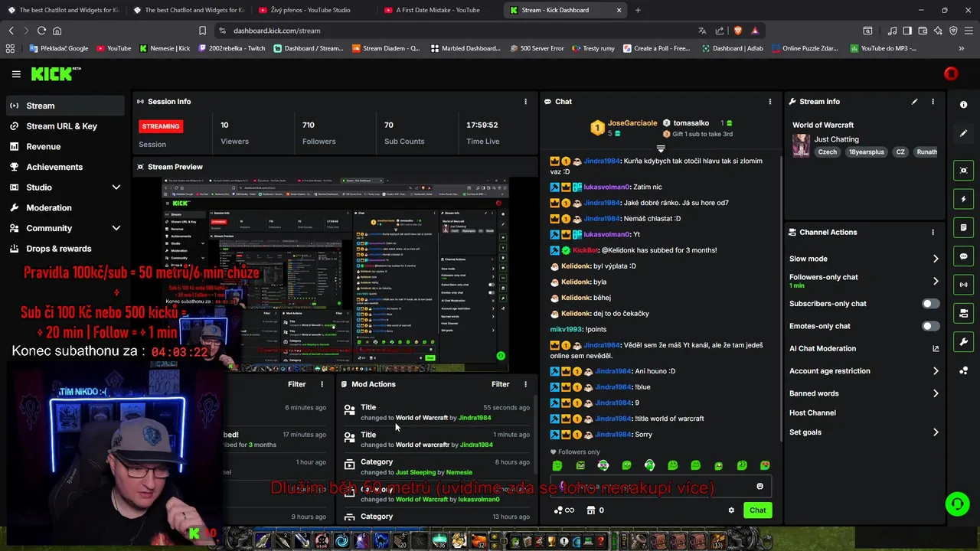Open Banned words chevron
Screen dimensions: 980x551
click(935, 393)
